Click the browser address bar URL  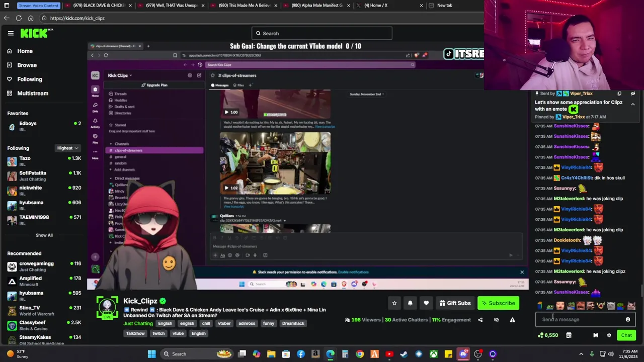click(77, 18)
